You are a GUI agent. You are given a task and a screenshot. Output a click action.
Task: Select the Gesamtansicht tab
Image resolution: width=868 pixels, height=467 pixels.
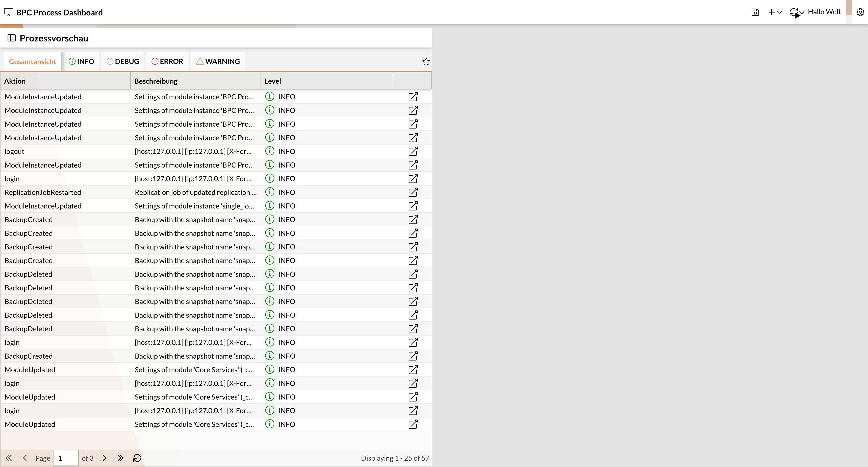pyautogui.click(x=32, y=61)
